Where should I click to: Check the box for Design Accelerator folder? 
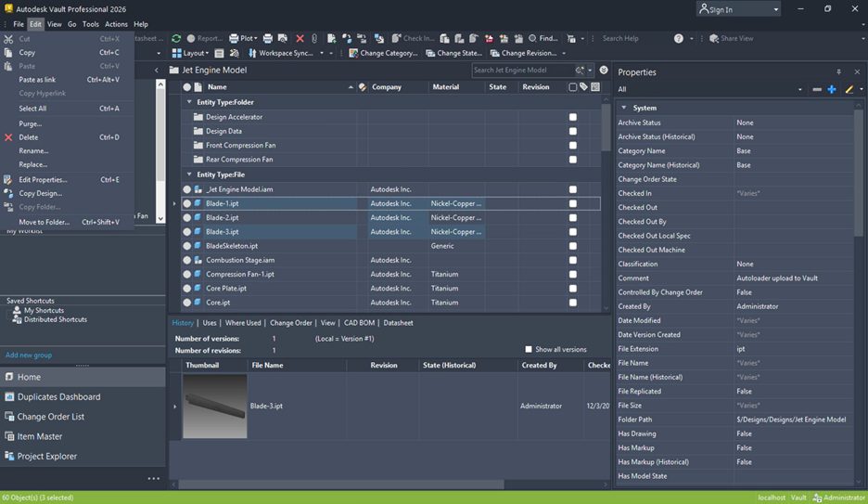[x=572, y=117]
